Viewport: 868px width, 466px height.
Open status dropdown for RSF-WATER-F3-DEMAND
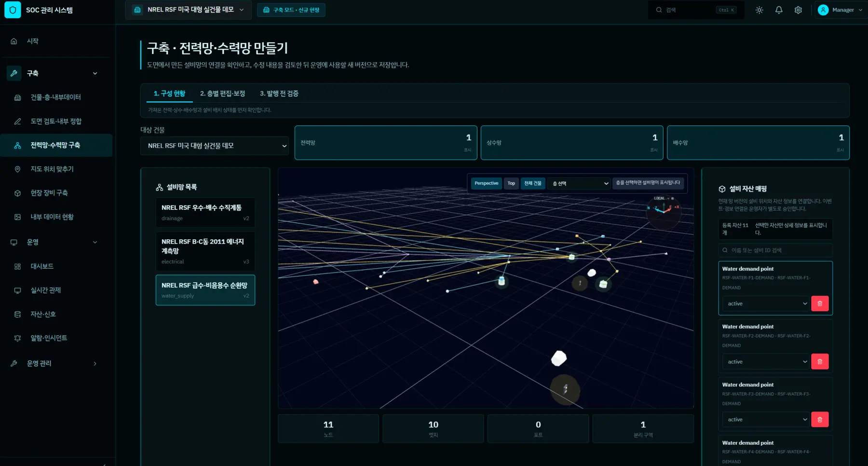pos(765,420)
